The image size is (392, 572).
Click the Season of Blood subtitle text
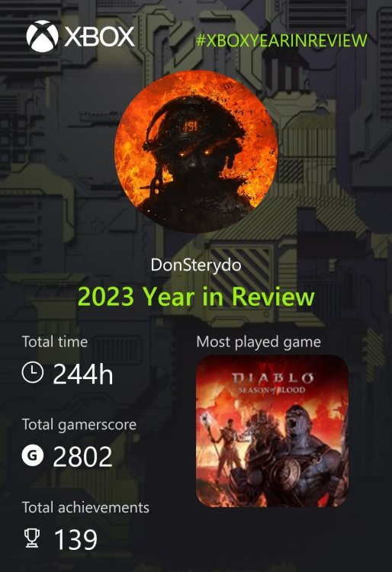point(272,390)
